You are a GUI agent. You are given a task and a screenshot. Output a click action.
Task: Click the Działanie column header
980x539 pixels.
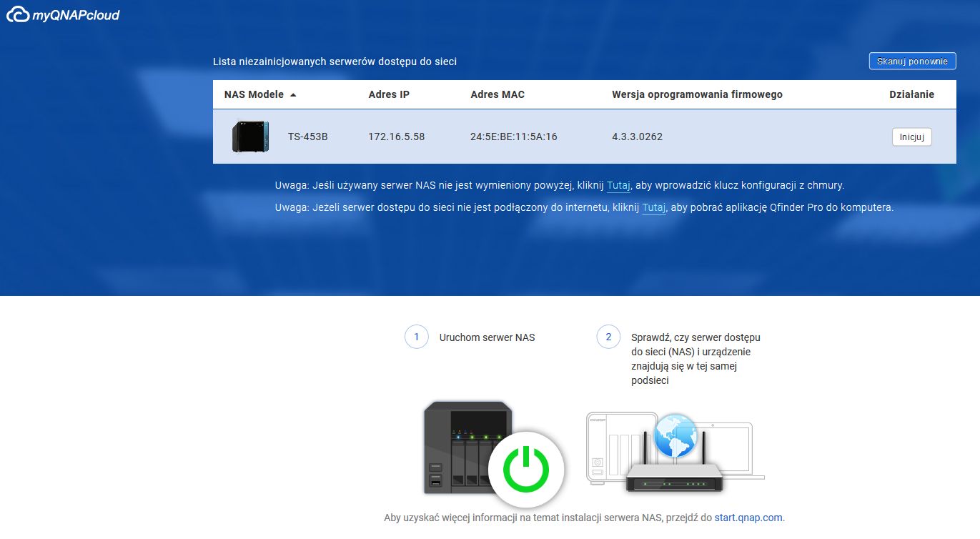[911, 94]
